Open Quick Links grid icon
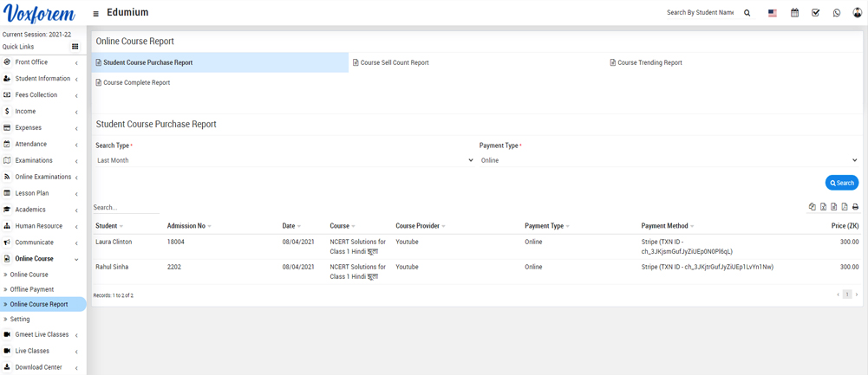 [75, 47]
